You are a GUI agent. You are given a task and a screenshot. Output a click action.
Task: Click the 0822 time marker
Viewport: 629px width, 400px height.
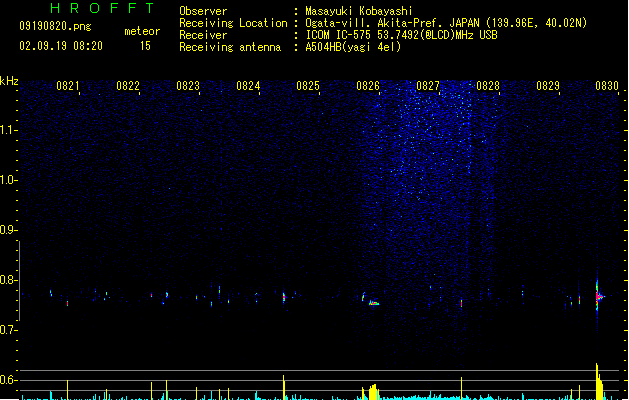pyautogui.click(x=128, y=86)
